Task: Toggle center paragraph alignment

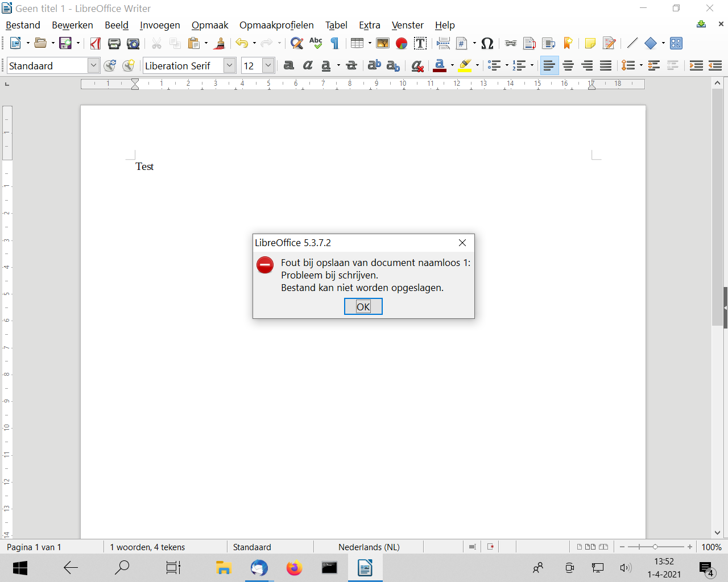Action: 568,66
